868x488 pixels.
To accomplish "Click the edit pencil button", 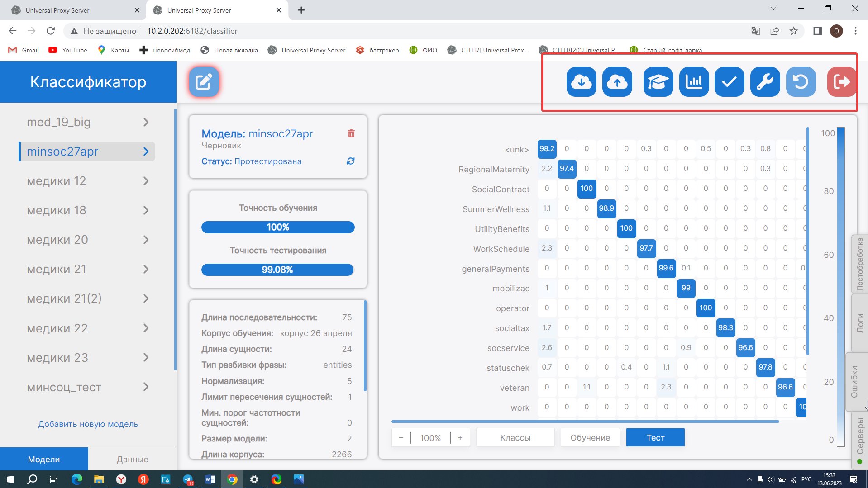I will tap(204, 82).
